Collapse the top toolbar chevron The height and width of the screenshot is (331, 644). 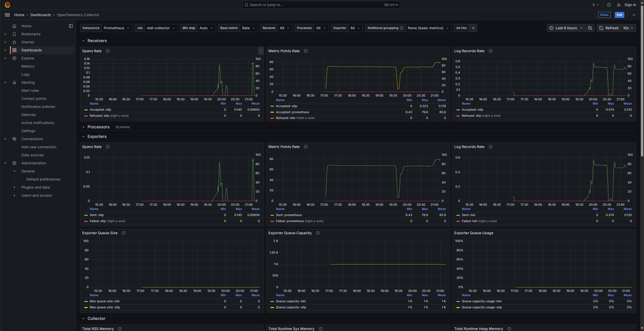(634, 15)
